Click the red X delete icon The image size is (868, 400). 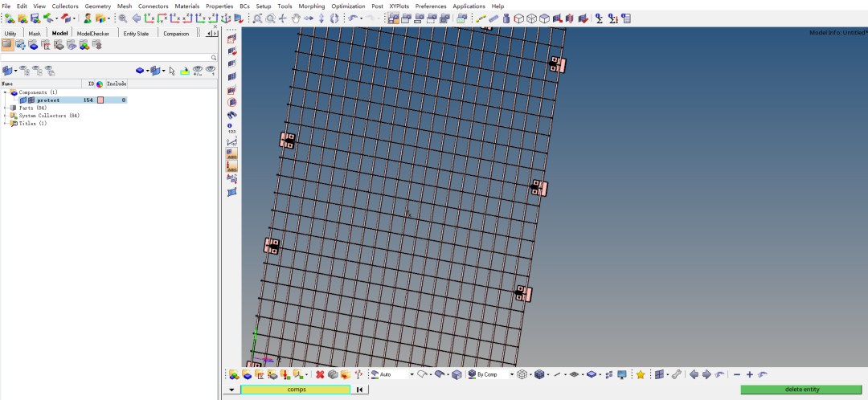tap(320, 374)
